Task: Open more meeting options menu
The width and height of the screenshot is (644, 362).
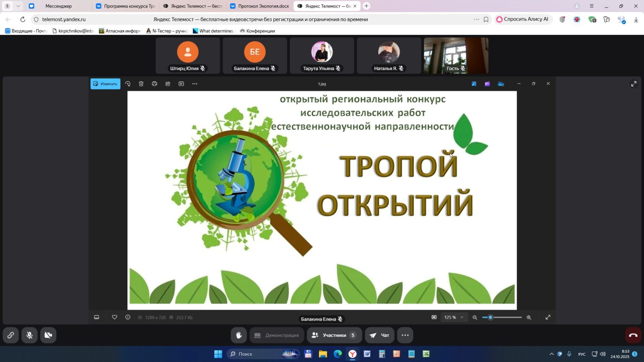Action: point(405,335)
